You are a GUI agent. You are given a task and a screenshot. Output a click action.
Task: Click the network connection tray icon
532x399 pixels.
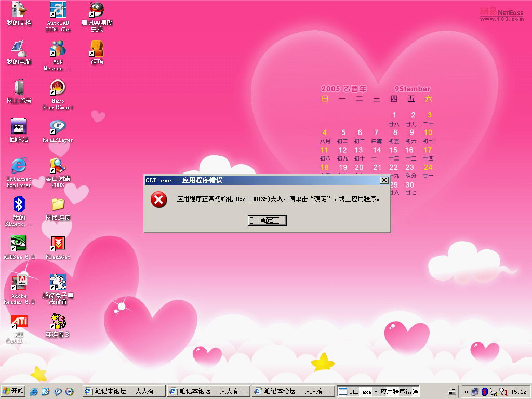pyautogui.click(x=475, y=392)
